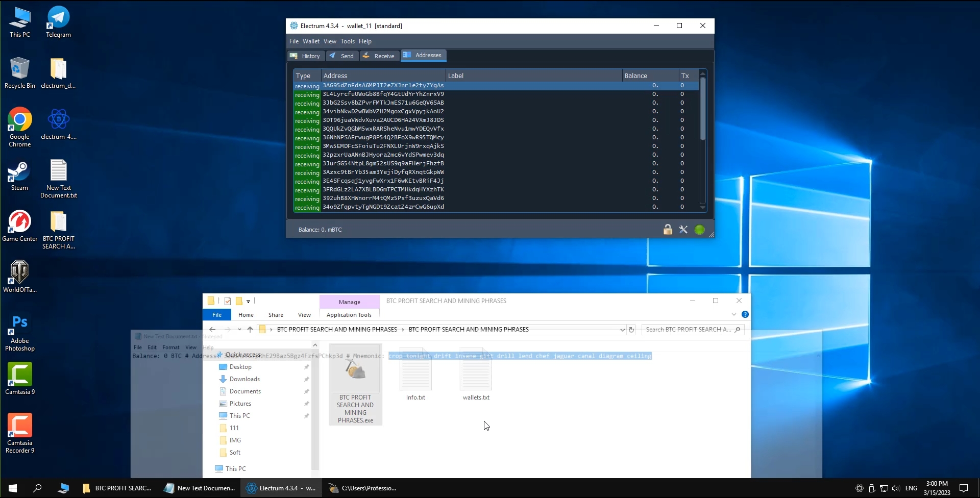Refresh the Explorer folder view
This screenshot has width=980, height=498.
coord(631,330)
